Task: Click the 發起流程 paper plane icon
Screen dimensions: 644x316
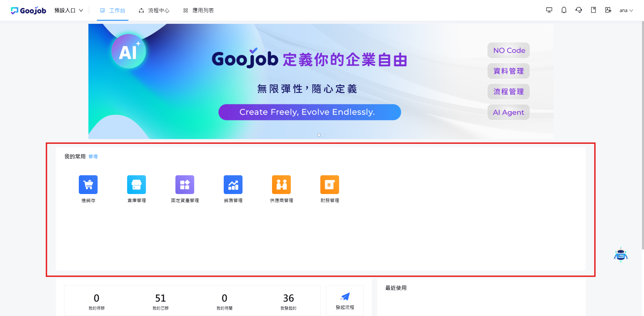Action: coord(345,297)
